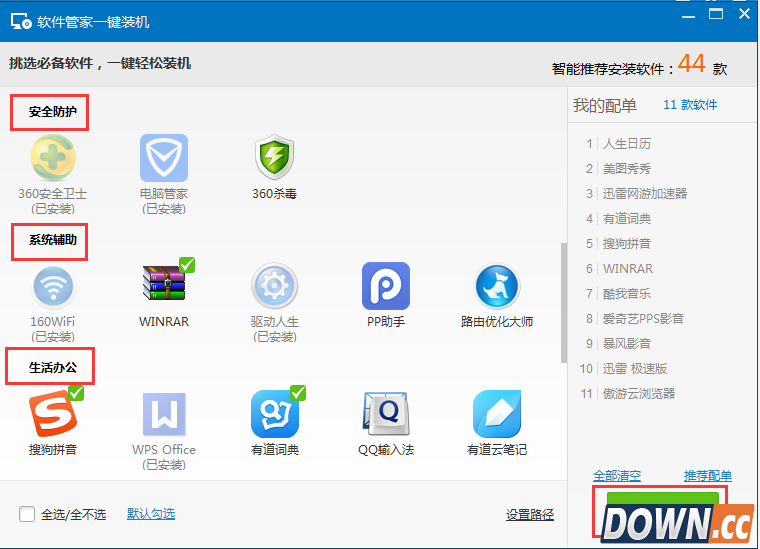Select the WPS Office icon
Image resolution: width=760 pixels, height=549 pixels.
[164, 414]
